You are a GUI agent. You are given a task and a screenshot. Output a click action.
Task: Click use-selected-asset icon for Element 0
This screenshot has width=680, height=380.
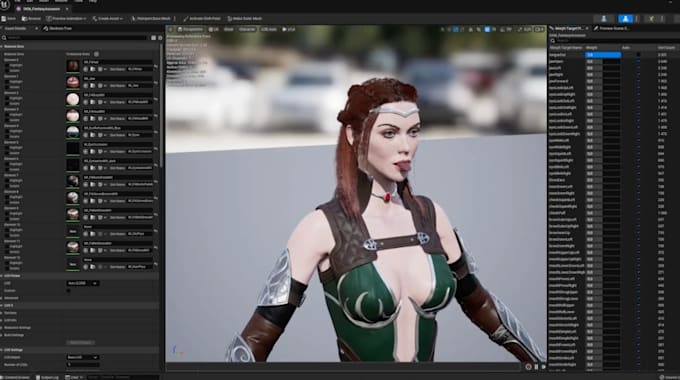coord(85,69)
